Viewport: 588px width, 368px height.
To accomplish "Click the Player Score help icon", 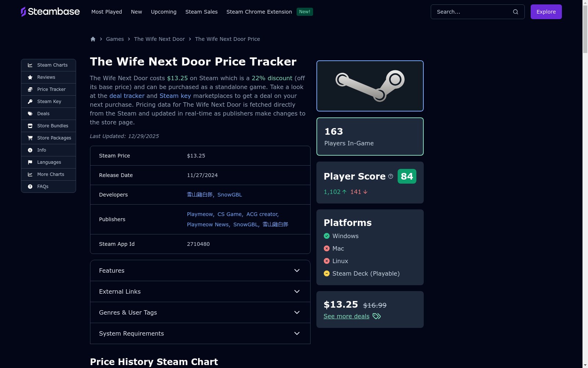I will pos(391,176).
